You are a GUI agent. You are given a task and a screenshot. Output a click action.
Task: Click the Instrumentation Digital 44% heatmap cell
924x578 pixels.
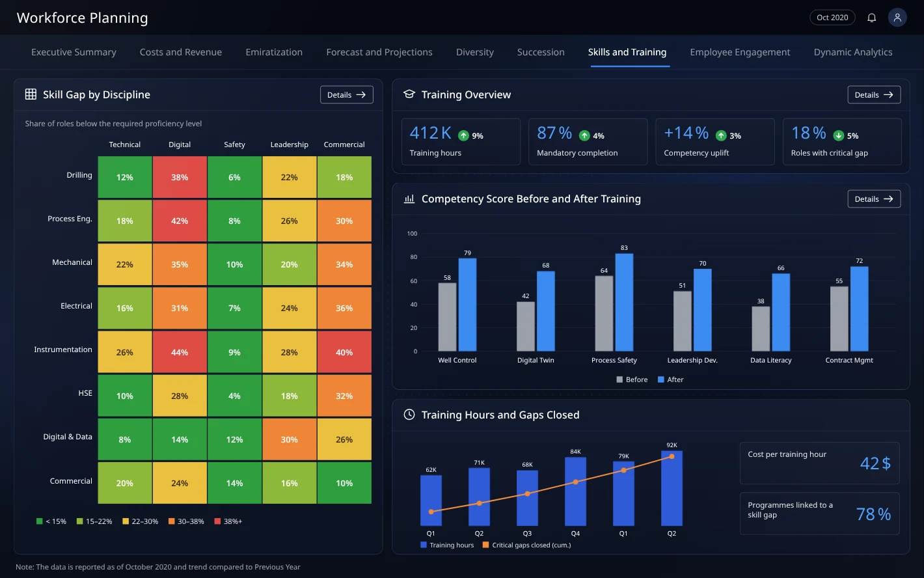coord(180,352)
